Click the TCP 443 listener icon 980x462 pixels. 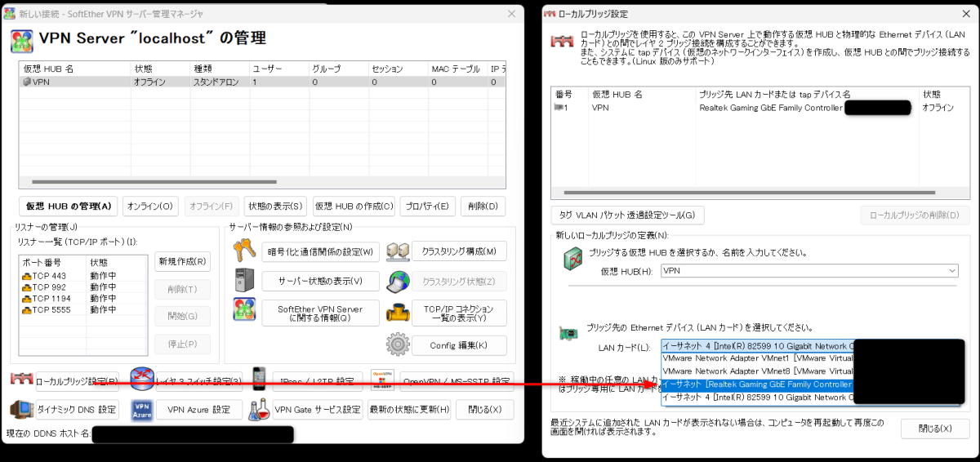pyautogui.click(x=26, y=276)
